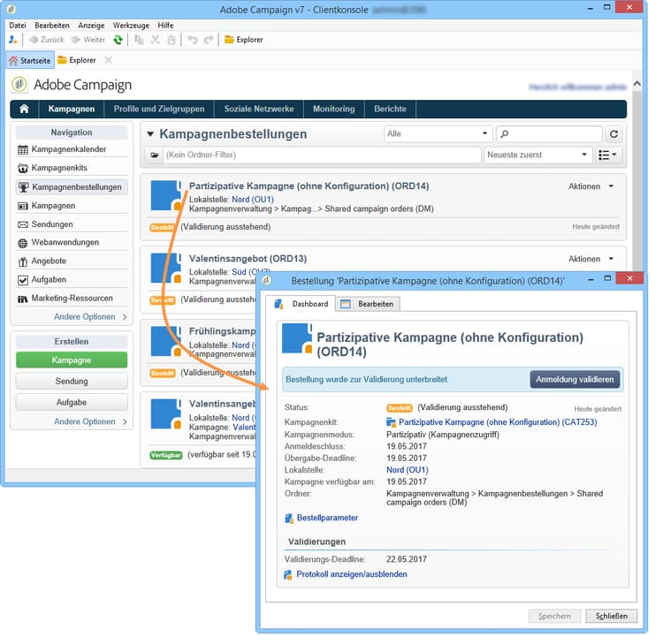Screen dimensions: 663x644
Task: Open Profile und Zielgruppen tab
Action: click(159, 109)
